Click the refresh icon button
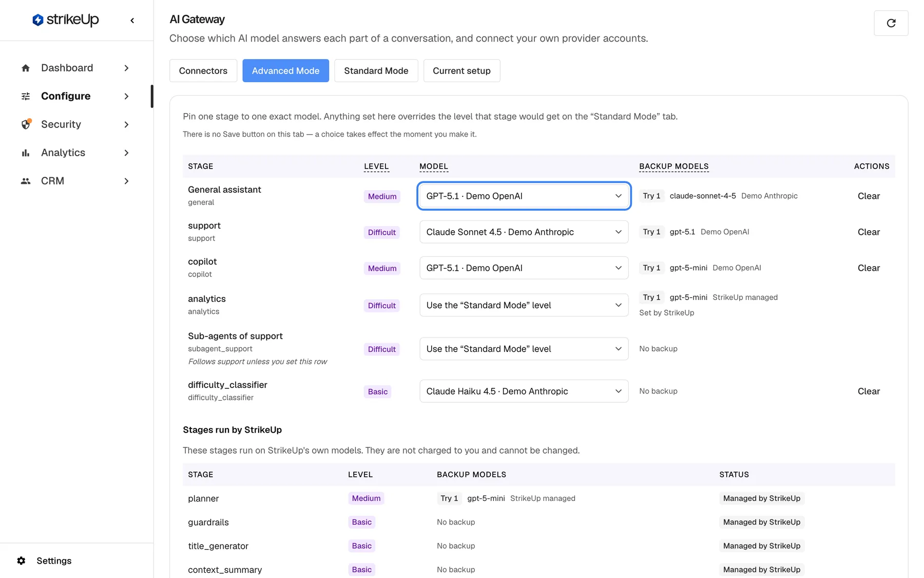Viewport: 924px width, 578px height. [x=891, y=23]
